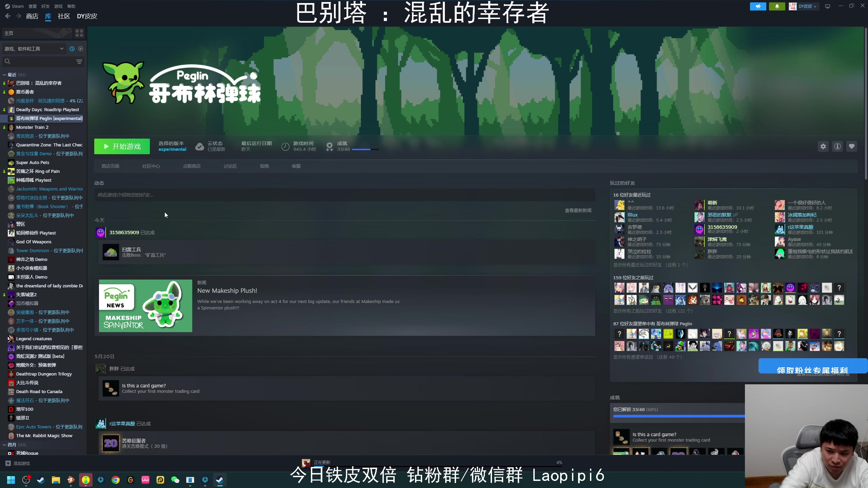Click the play time clock icon

coord(285,146)
